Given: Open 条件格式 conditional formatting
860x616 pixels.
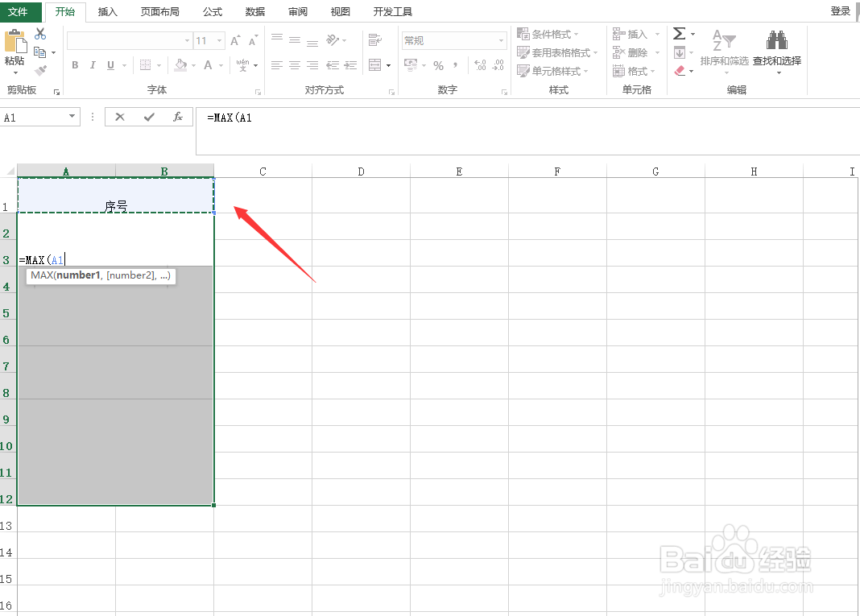Looking at the screenshot, I should click(x=548, y=34).
